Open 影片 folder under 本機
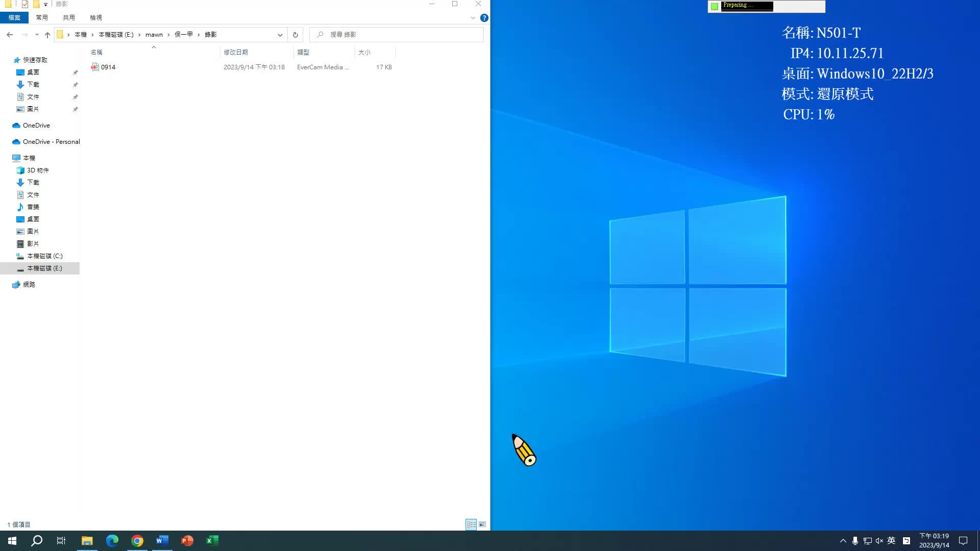Screen dimensions: 980x551 tap(33, 244)
